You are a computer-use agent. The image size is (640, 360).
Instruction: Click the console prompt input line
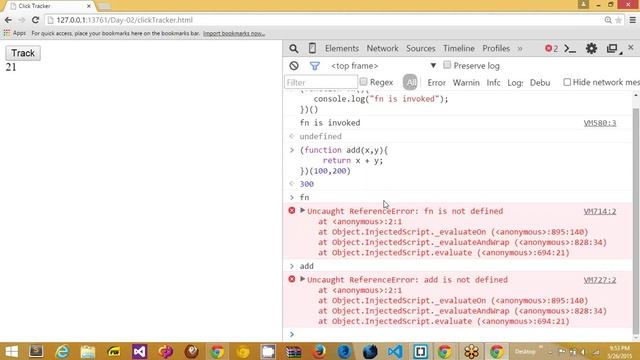(x=461, y=334)
